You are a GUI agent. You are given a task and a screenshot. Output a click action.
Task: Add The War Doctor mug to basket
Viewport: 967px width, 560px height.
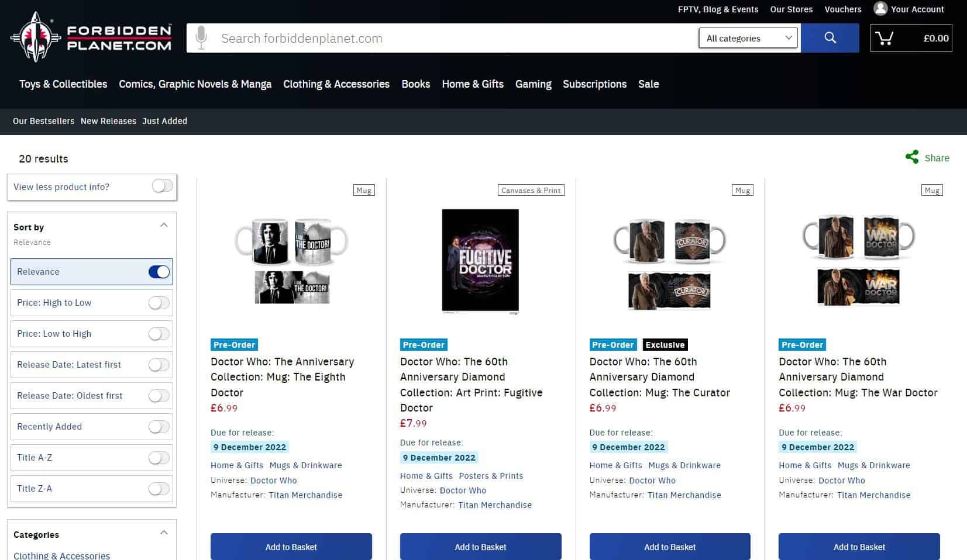coord(859,547)
